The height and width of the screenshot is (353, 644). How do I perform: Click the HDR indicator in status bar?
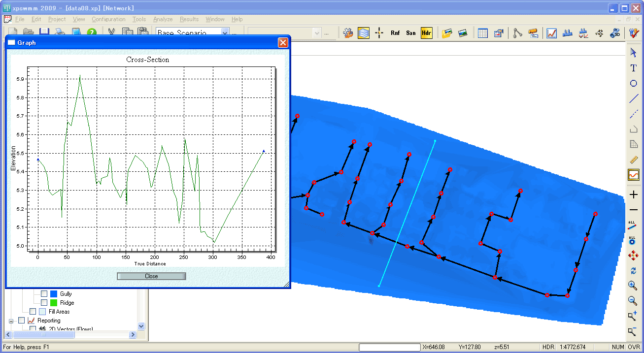tap(547, 347)
